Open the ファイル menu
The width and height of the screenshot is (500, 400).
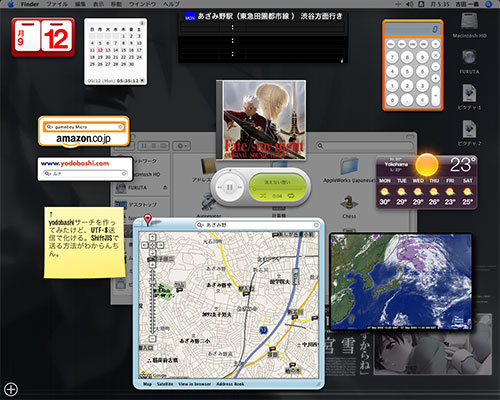click(57, 4)
